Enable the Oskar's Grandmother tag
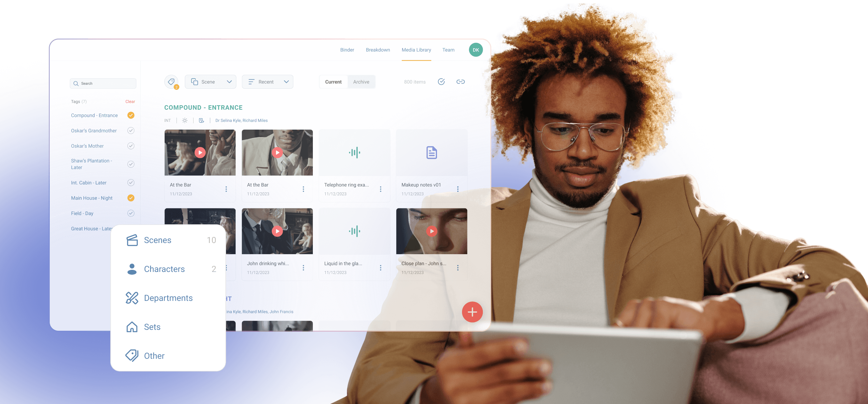Image resolution: width=868 pixels, height=404 pixels. (x=131, y=131)
